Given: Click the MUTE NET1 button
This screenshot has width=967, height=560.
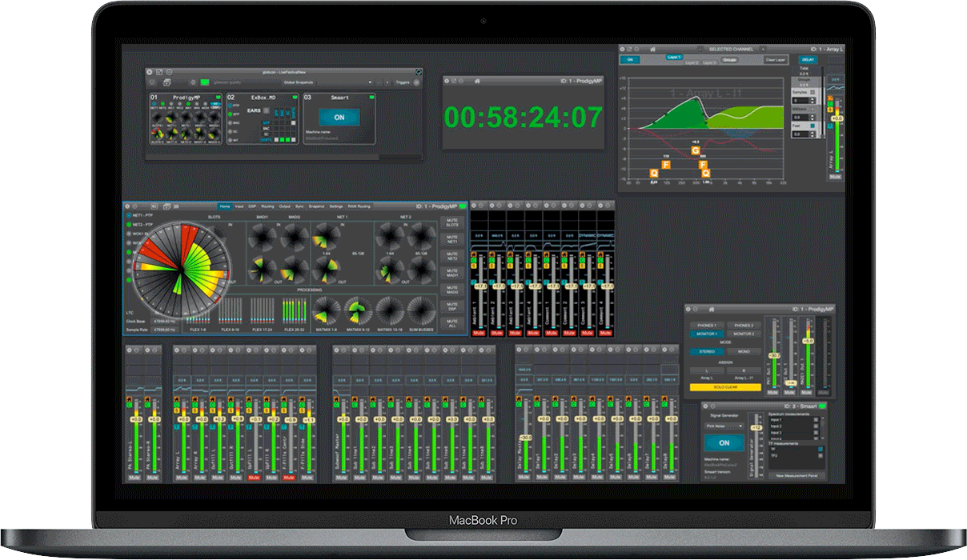Looking at the screenshot, I should point(451,239).
